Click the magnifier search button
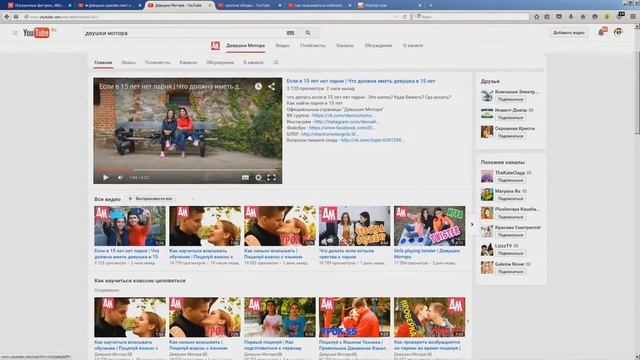Viewport: 640px width, 360px height. pyautogui.click(x=308, y=33)
